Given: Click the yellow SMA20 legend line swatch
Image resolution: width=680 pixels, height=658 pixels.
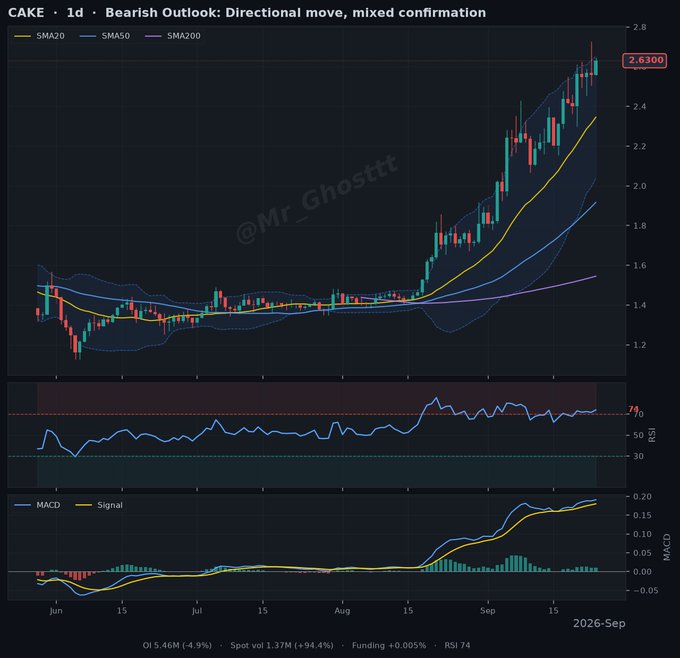Looking at the screenshot, I should pos(23,36).
